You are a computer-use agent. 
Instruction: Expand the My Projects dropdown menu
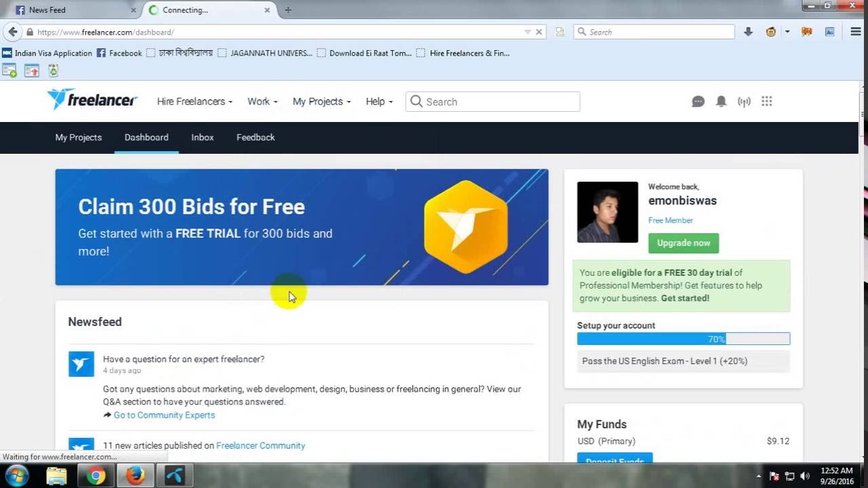click(321, 102)
